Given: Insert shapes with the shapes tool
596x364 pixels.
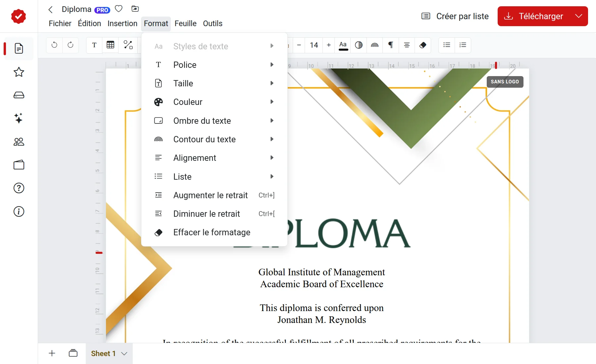Looking at the screenshot, I should click(x=128, y=45).
